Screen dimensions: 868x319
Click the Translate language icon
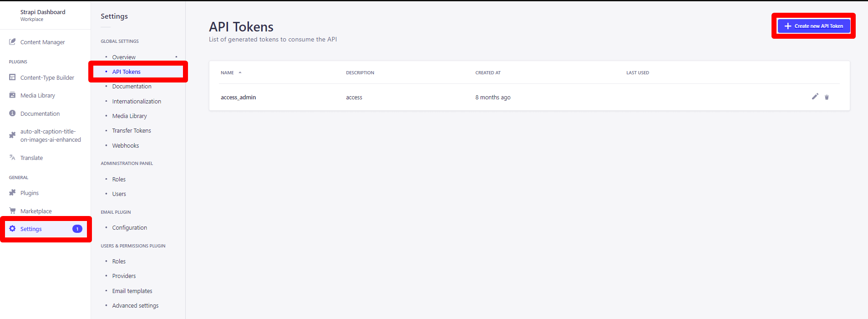[x=12, y=158]
